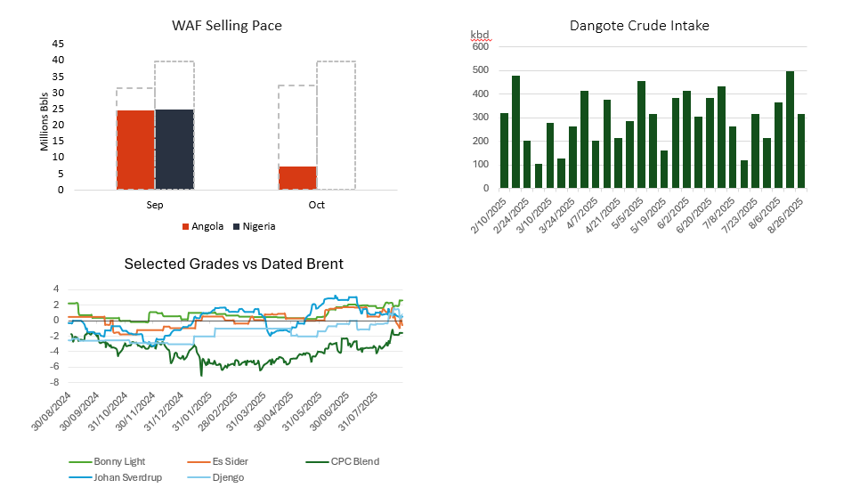Click the Nigeria dark legend swatch

237,226
